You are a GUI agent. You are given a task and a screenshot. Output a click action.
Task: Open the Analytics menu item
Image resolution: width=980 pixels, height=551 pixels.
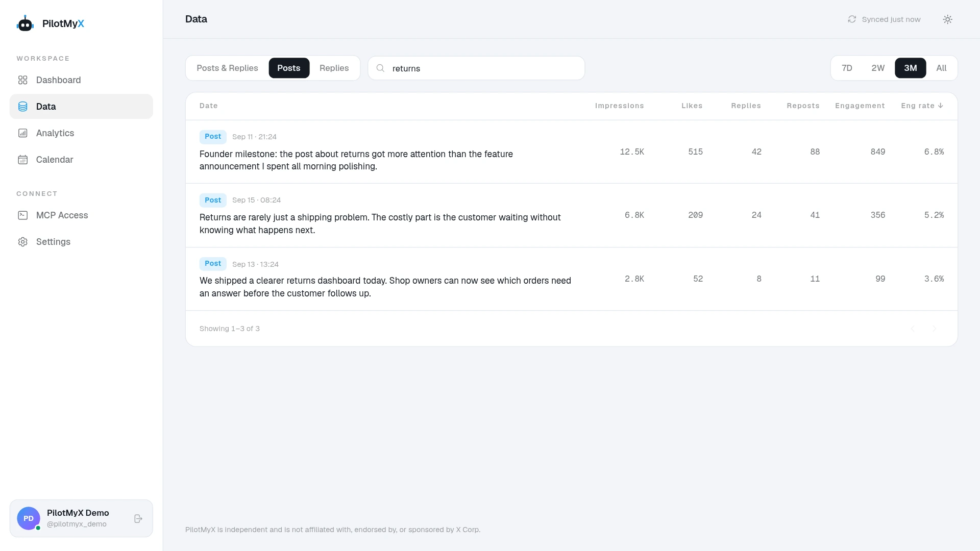tap(81, 133)
